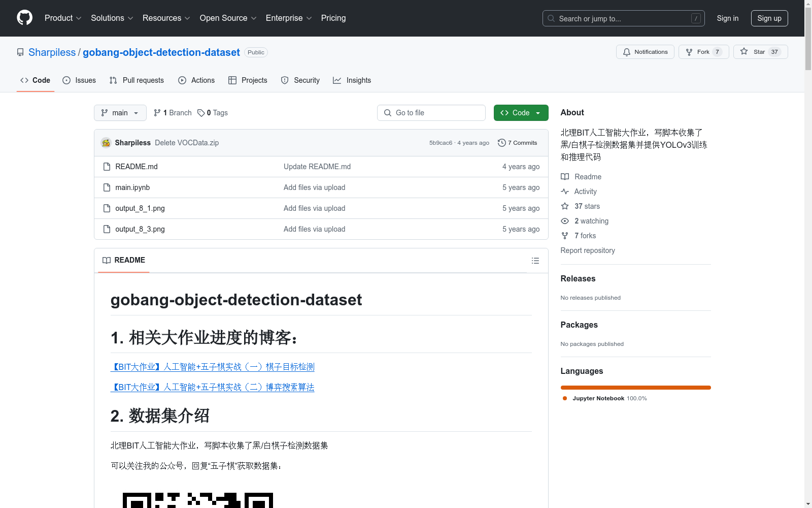Select the Code tab
The height and width of the screenshot is (508, 812).
(x=35, y=80)
